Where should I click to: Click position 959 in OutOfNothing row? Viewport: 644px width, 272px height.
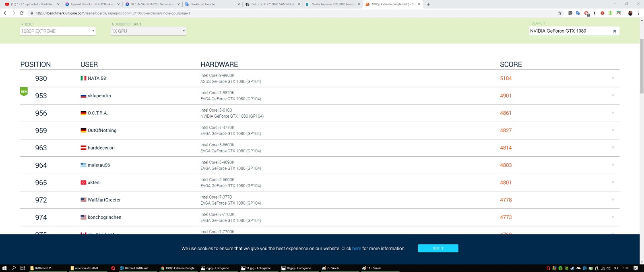[x=41, y=131]
